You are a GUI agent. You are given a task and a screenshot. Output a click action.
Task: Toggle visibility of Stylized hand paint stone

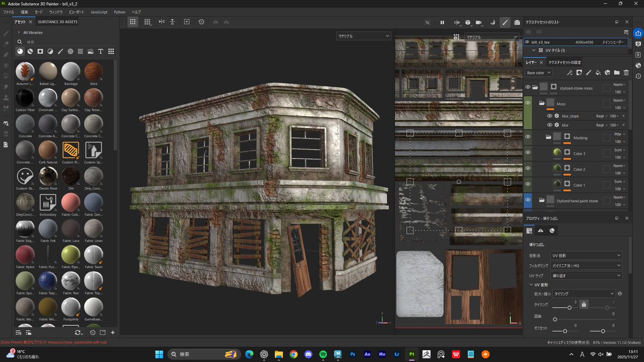pos(528,201)
